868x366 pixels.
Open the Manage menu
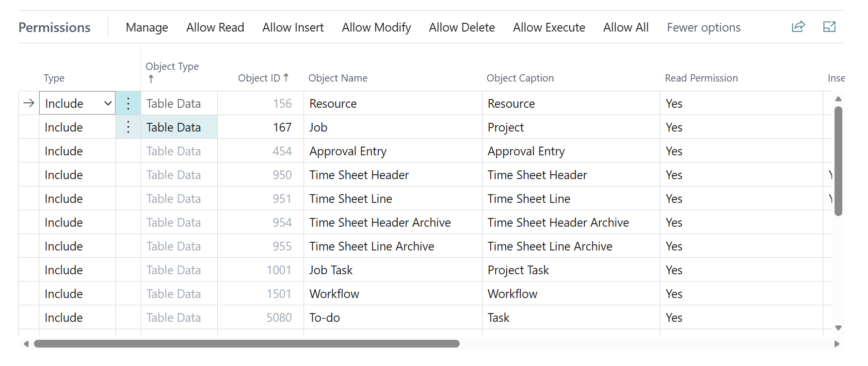pos(147,28)
